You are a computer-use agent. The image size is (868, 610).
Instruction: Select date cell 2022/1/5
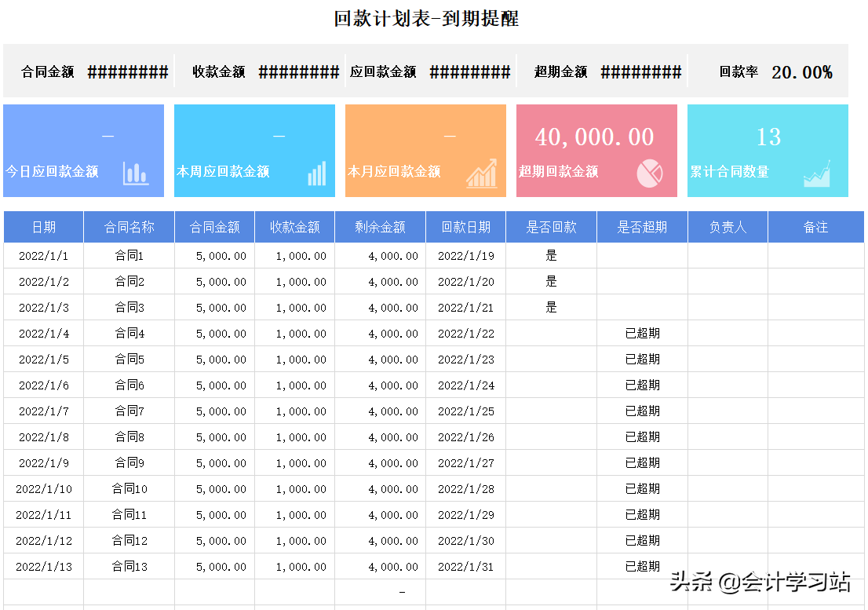pos(44,360)
